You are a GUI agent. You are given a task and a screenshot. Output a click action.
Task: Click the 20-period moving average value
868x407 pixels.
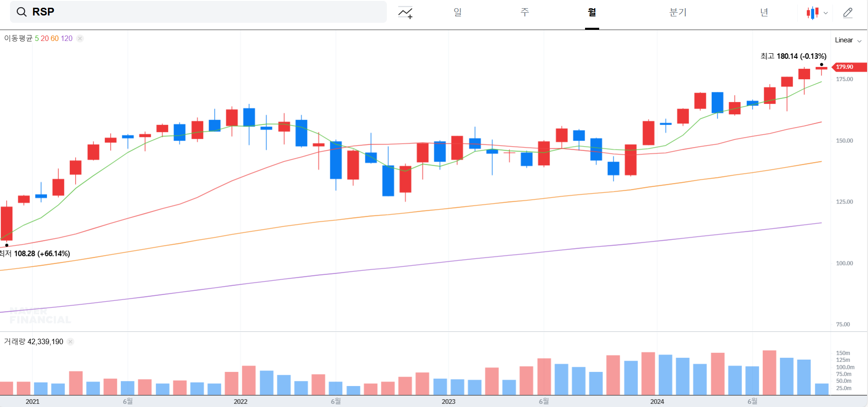(45, 38)
